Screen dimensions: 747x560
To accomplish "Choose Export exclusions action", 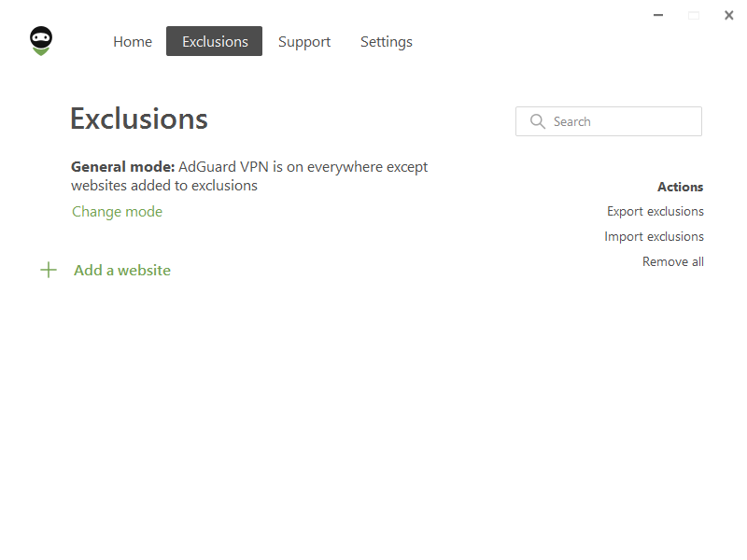I will 655,212.
